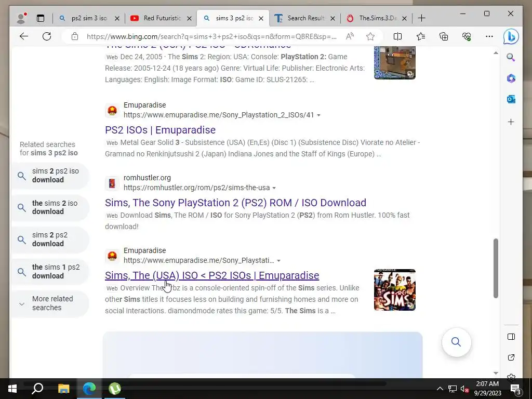532x399 pixels.
Task: Click the page vertical scrollbar thumb
Action: (x=496, y=268)
